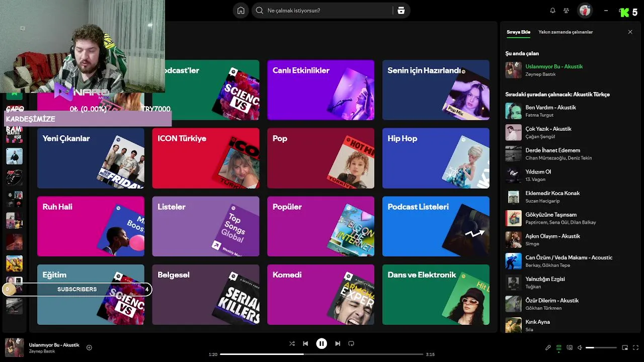Close the queue panel with X
Viewport: 644px width, 362px height.
(x=630, y=32)
